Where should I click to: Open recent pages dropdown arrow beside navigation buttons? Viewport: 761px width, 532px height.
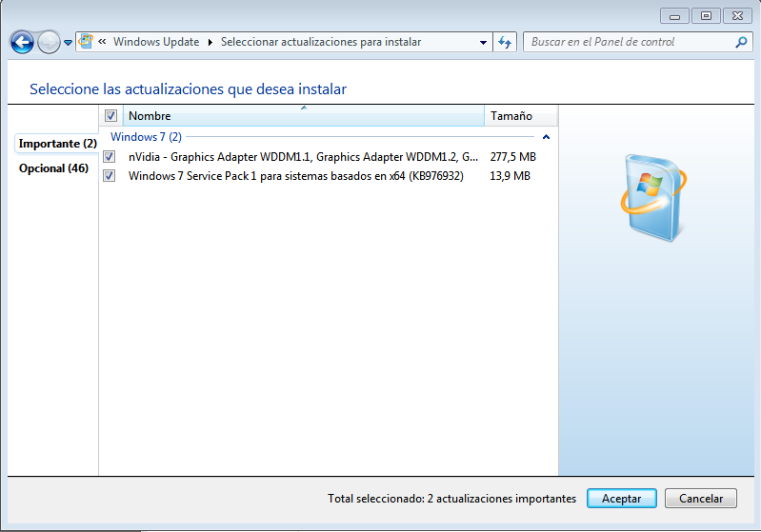tap(68, 43)
